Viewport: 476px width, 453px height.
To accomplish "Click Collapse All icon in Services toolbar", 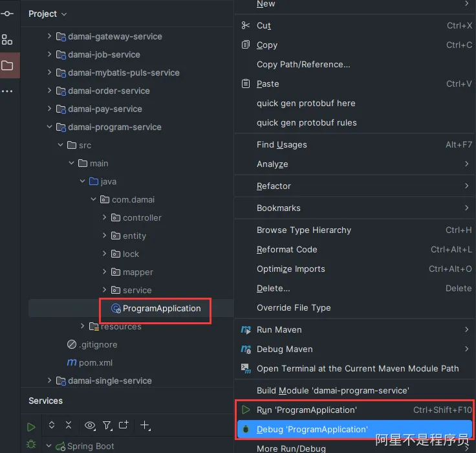I will click(69, 425).
